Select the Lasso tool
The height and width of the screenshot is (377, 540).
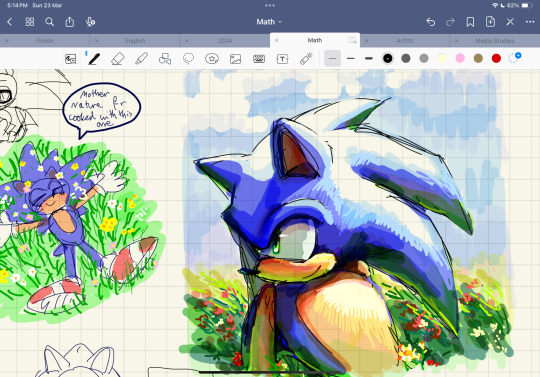pos(188,59)
